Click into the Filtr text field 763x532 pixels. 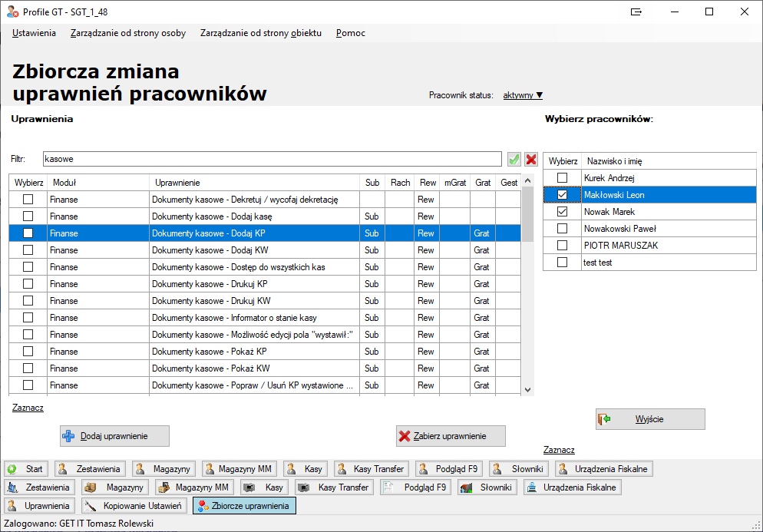pyautogui.click(x=272, y=159)
